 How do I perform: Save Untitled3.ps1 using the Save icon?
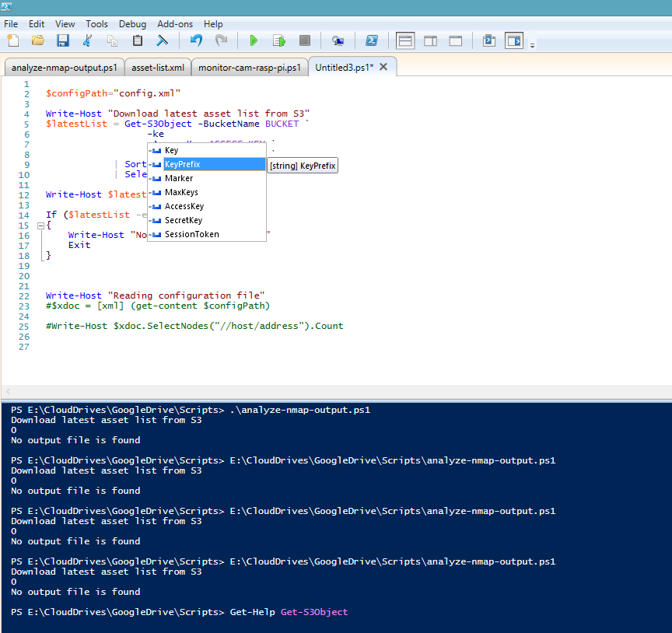(x=62, y=40)
